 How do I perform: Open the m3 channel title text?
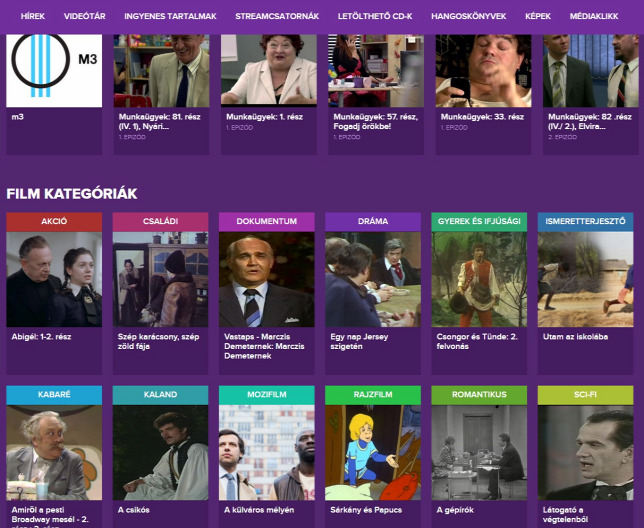[18, 117]
